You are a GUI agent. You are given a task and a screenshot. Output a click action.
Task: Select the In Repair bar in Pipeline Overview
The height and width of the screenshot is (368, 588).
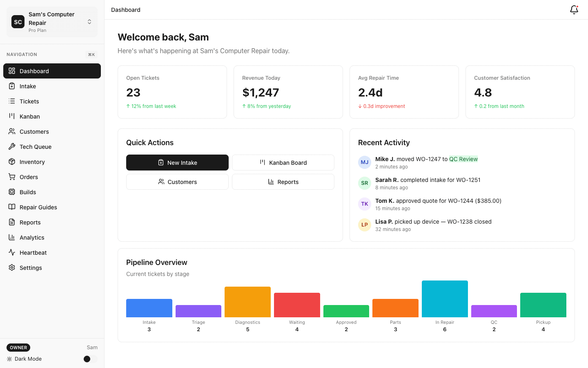click(445, 298)
